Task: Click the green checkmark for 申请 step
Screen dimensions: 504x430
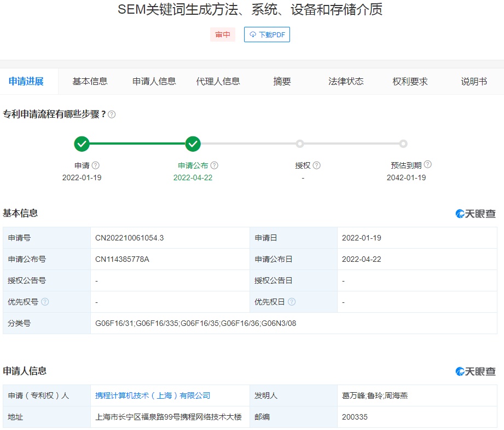Action: point(82,144)
